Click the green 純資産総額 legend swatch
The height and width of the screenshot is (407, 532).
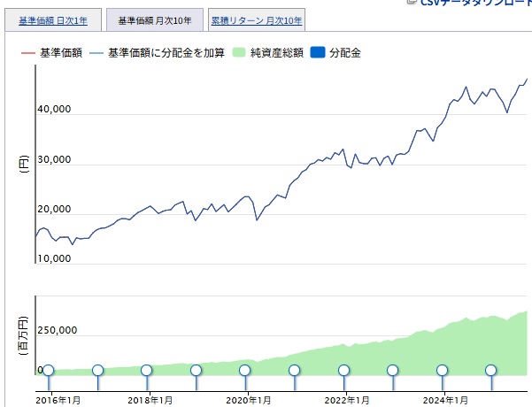[x=238, y=53]
